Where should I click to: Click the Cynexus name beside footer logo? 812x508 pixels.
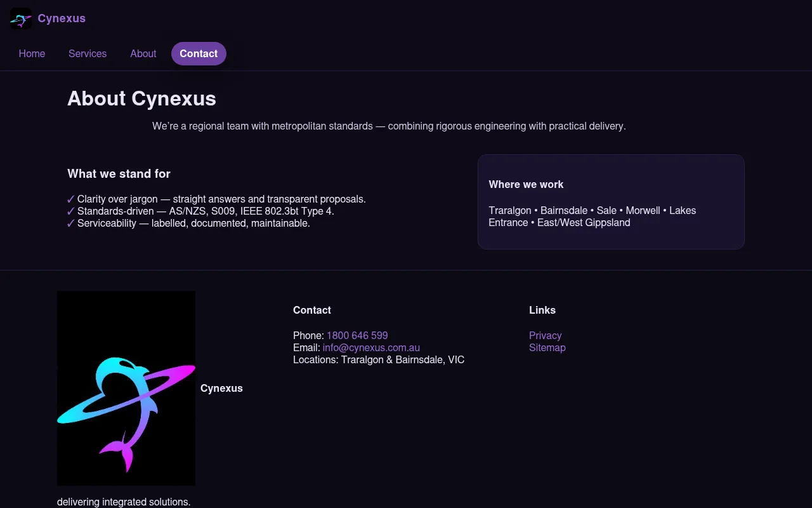(x=221, y=388)
